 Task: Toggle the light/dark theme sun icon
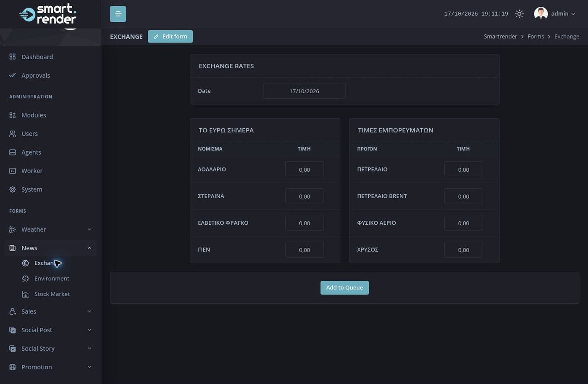pos(520,14)
